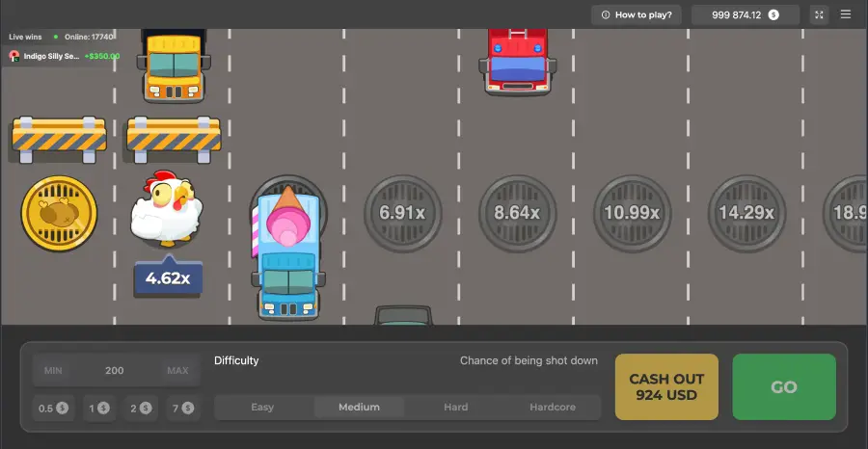
Task: Select Easy difficulty
Action: [262, 407]
